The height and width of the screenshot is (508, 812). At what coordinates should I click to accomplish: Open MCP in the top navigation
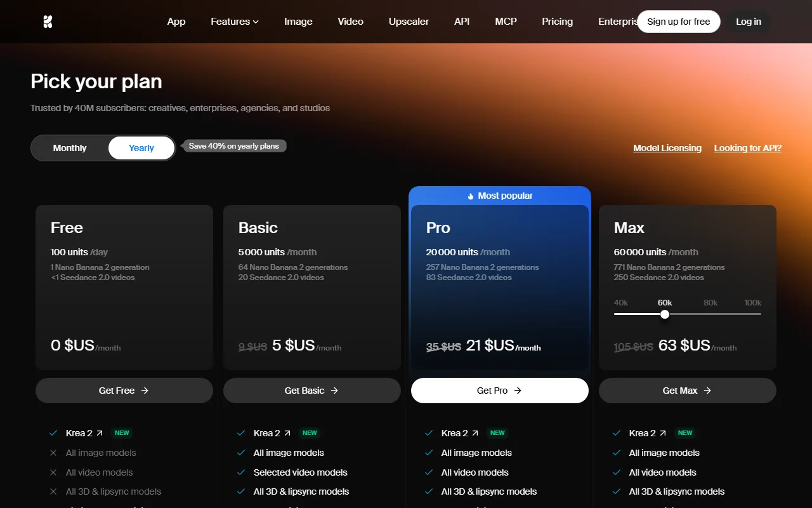coord(506,22)
